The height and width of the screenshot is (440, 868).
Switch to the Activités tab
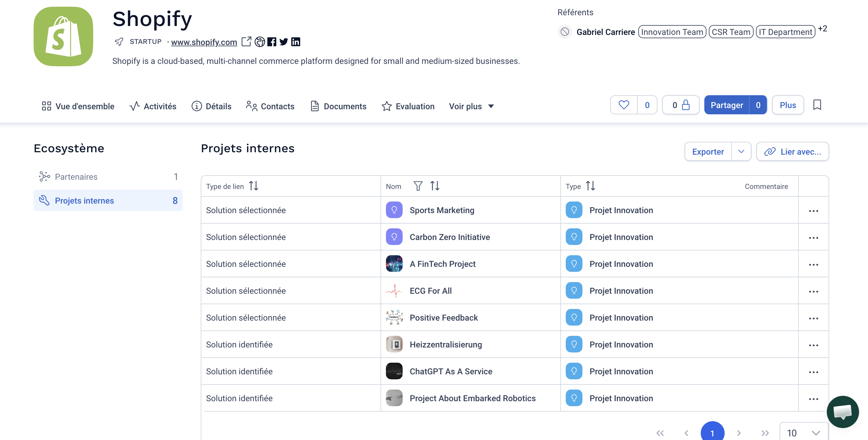(x=153, y=106)
